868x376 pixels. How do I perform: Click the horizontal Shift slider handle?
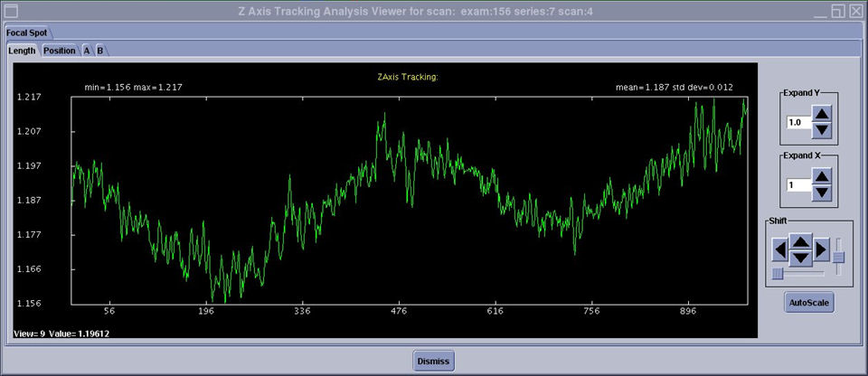[x=778, y=272]
